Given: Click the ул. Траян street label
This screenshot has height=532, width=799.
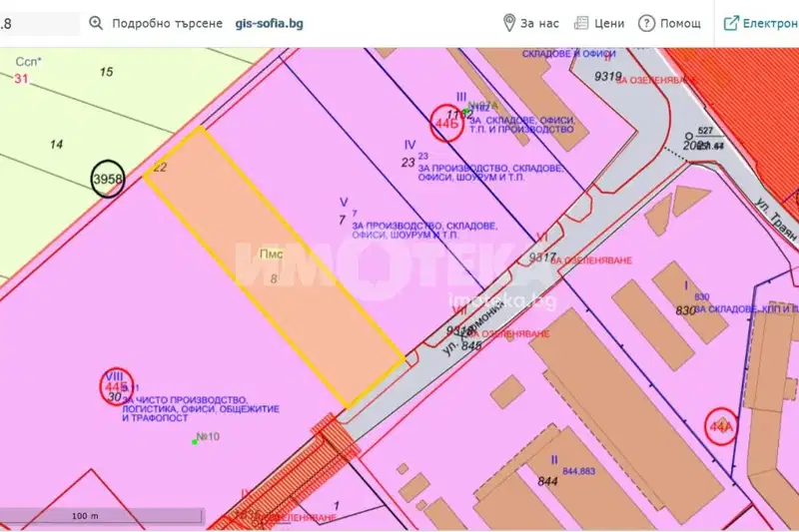Looking at the screenshot, I should click(x=776, y=220).
